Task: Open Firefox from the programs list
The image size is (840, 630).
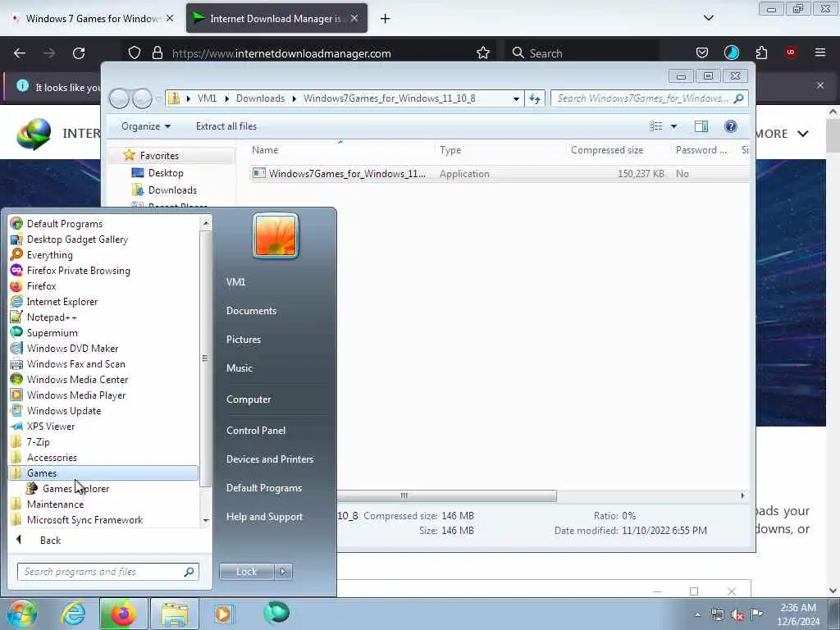Action: click(41, 286)
